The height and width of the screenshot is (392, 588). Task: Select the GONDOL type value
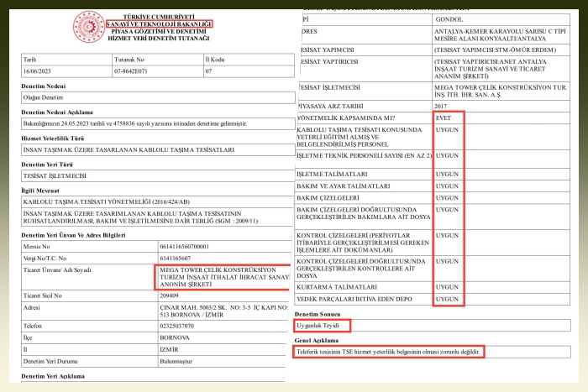tap(450, 18)
